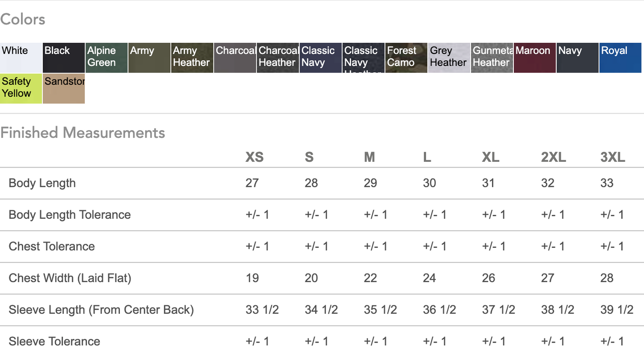Click the XS size column header

coord(254,157)
